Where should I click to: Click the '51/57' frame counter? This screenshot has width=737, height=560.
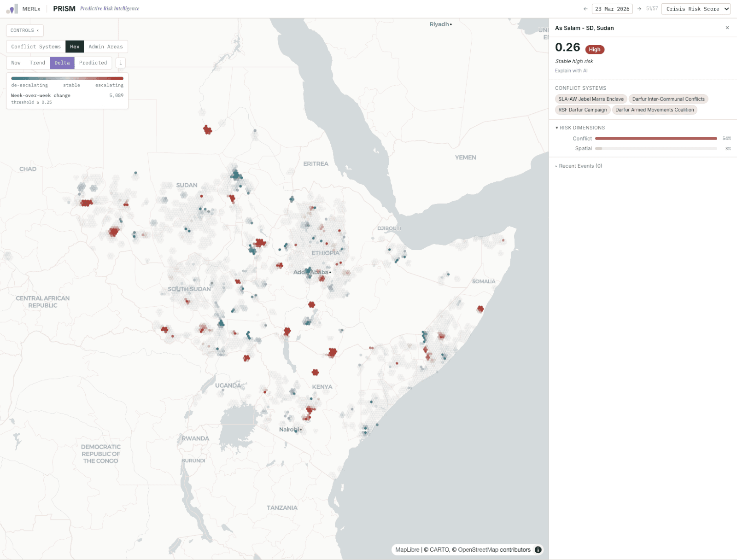point(652,9)
